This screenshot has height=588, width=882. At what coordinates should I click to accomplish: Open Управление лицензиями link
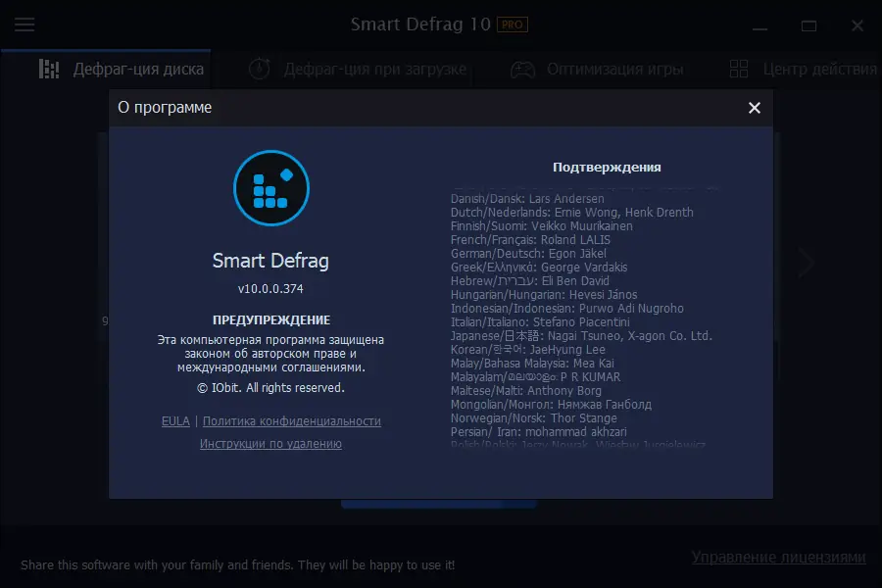[x=778, y=557]
